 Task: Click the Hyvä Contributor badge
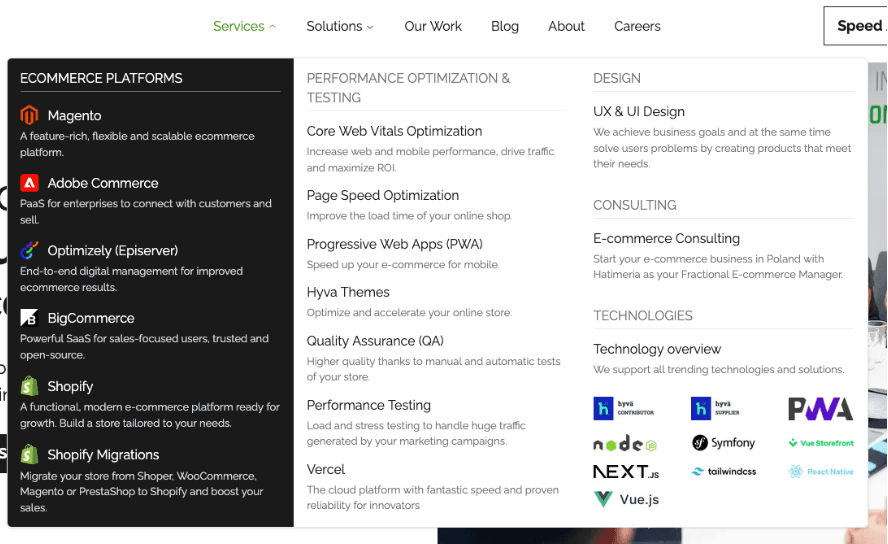624,408
